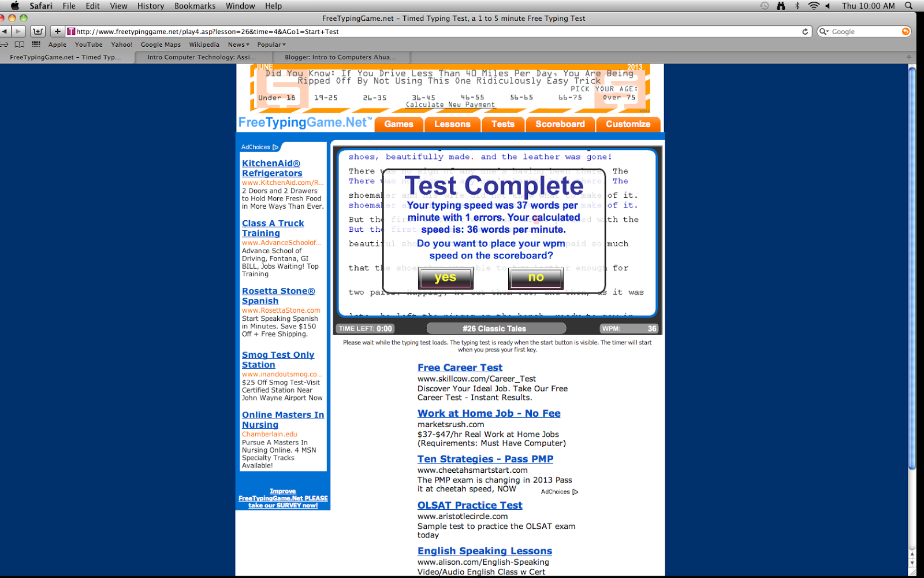Switch to Intro Computer Technology tab
Viewport: 924px width, 578px height.
201,57
